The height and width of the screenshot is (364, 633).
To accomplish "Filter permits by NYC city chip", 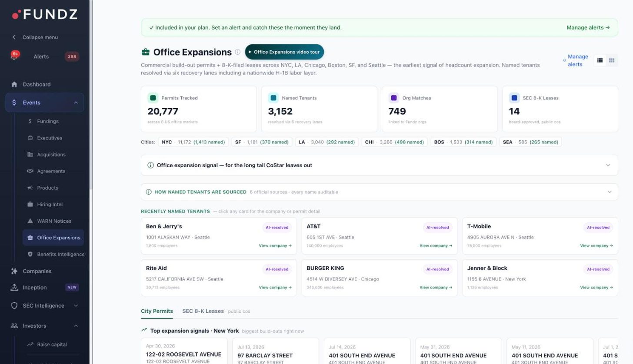I will (193, 142).
